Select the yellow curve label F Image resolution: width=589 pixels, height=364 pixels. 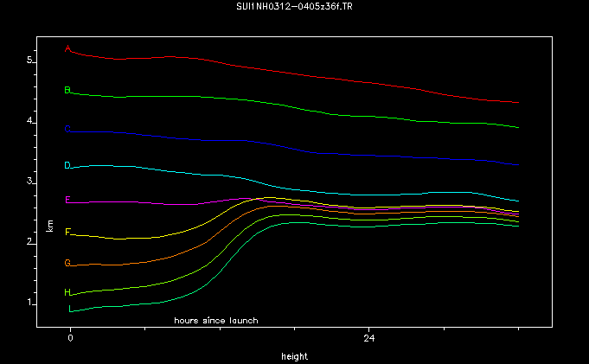(x=67, y=232)
